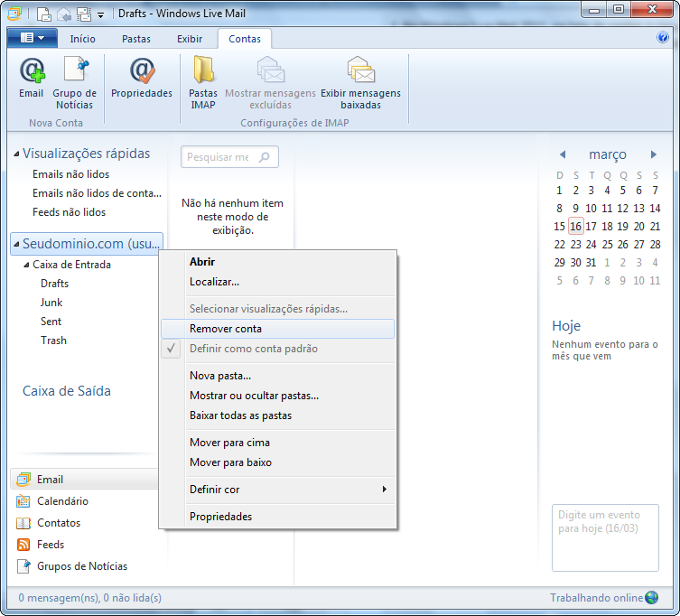680x616 pixels.
Task: Go to previous month in calendar
Action: 563,154
